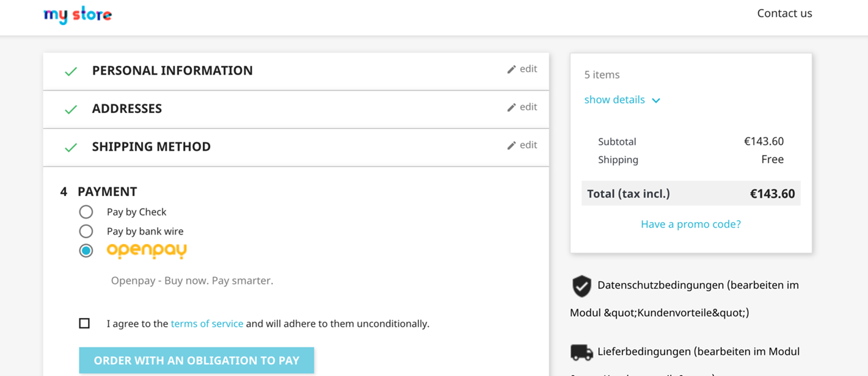The image size is (868, 376).
Task: Click the pencil icon beside Shipping Method
Action: [x=511, y=145]
